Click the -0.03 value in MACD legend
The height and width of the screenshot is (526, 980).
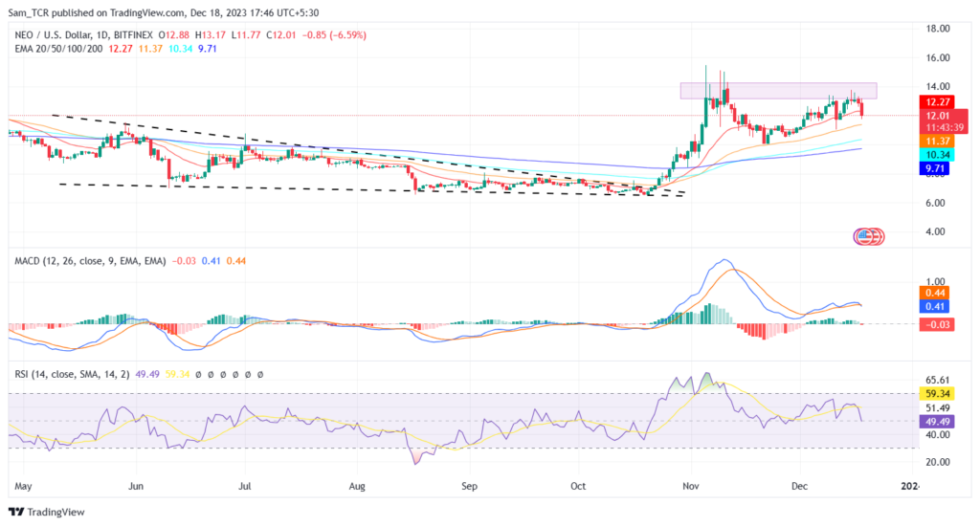click(184, 261)
